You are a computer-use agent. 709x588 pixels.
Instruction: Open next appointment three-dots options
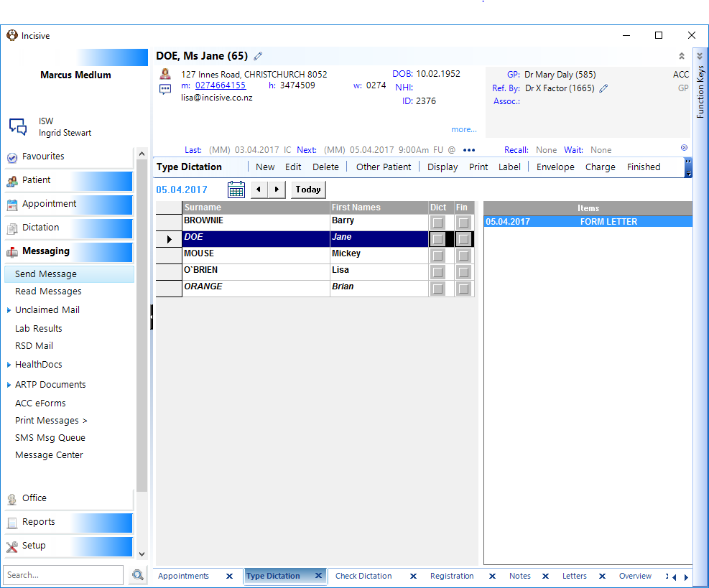pyautogui.click(x=469, y=150)
